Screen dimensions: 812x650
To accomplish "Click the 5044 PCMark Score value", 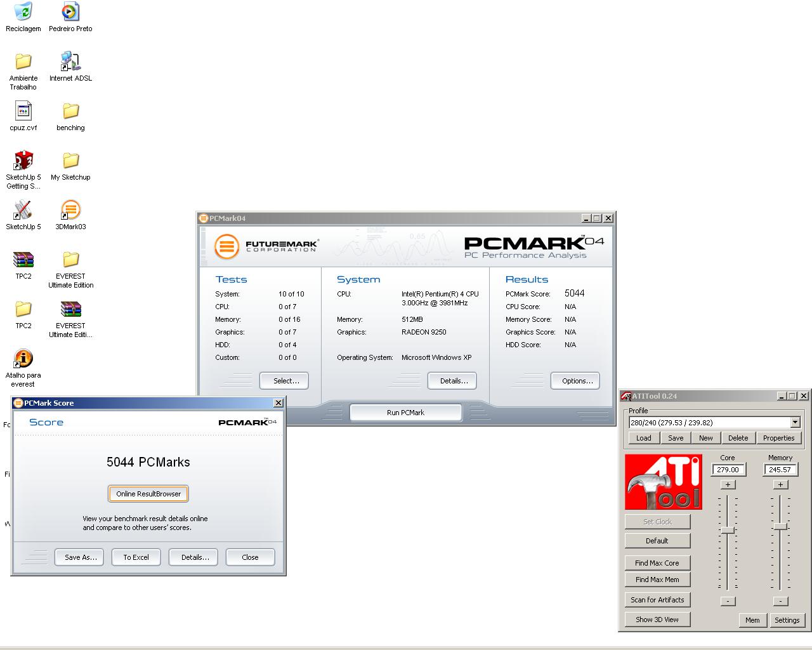I will point(575,293).
